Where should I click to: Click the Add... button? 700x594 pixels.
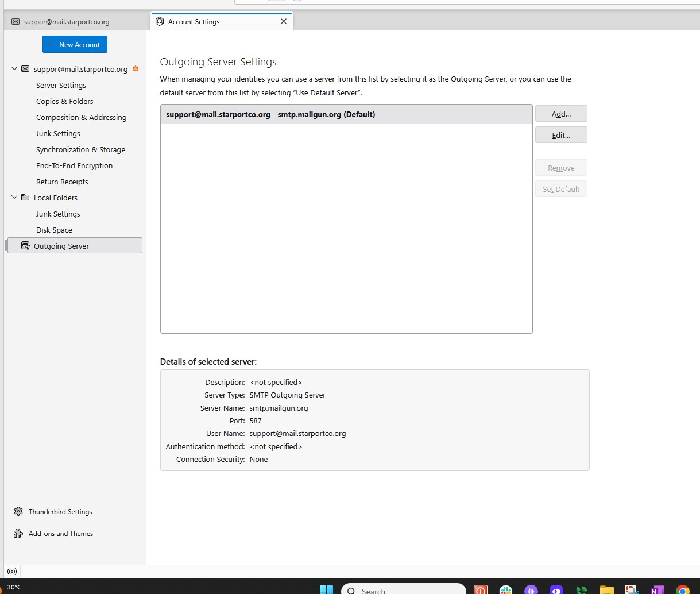click(x=561, y=114)
